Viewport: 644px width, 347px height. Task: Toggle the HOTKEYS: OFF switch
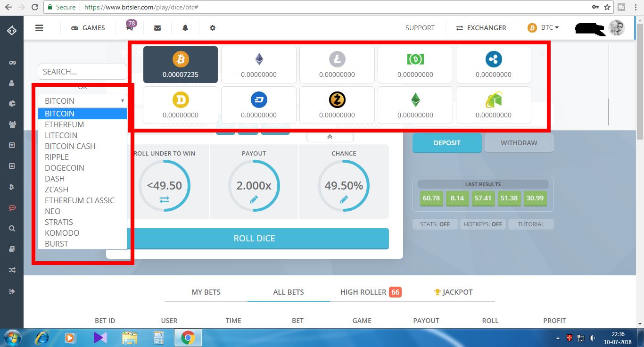[x=483, y=224]
